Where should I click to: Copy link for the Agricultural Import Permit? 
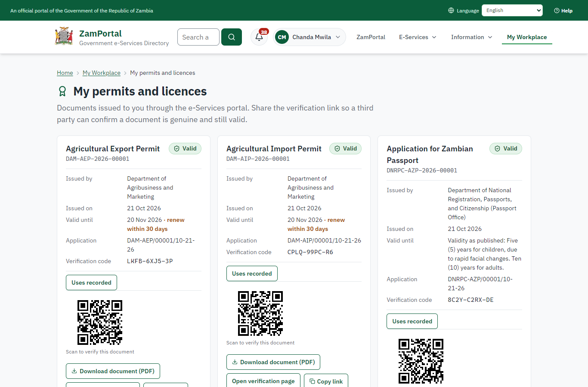(x=326, y=381)
